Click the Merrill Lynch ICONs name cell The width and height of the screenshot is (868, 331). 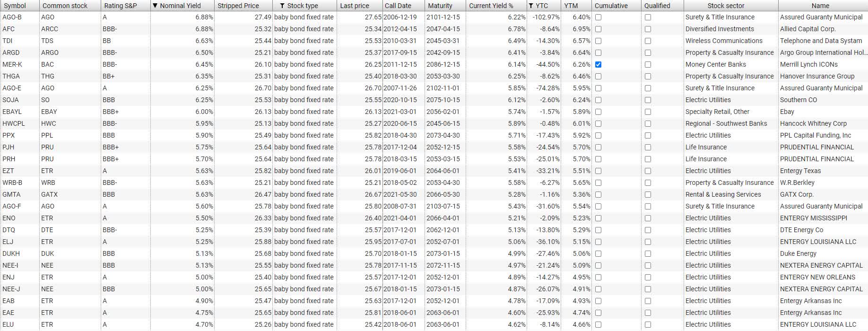[x=823, y=64]
